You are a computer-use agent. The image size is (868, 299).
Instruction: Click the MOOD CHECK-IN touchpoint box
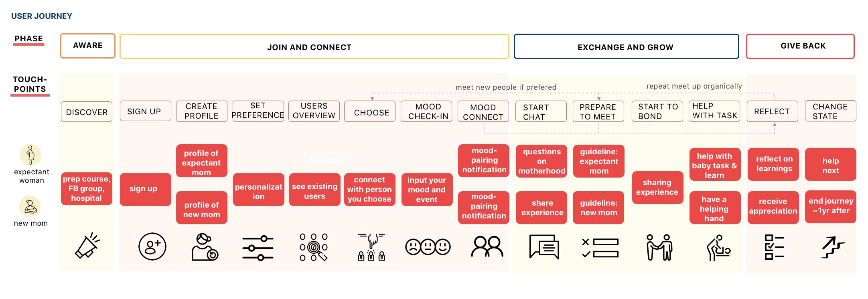[x=426, y=111]
